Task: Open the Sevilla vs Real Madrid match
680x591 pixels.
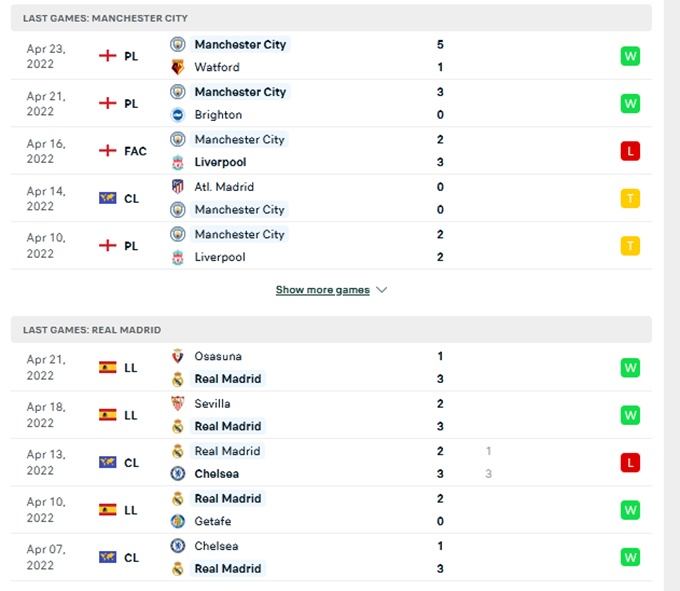Action: pyautogui.click(x=330, y=415)
